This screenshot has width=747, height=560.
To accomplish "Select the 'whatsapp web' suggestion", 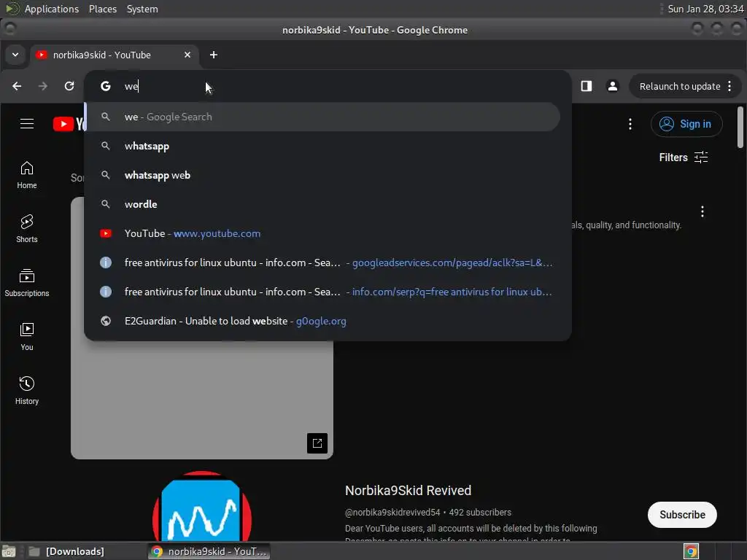I will click(x=322, y=175).
